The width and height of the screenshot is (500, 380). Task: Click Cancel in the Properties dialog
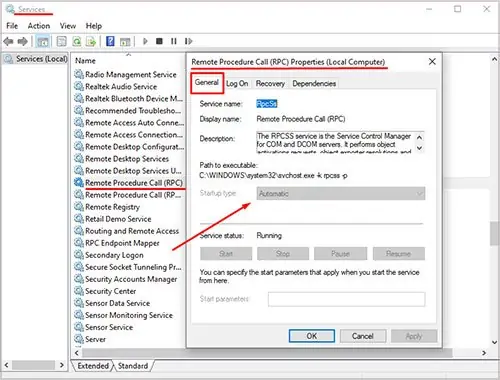pos(363,336)
